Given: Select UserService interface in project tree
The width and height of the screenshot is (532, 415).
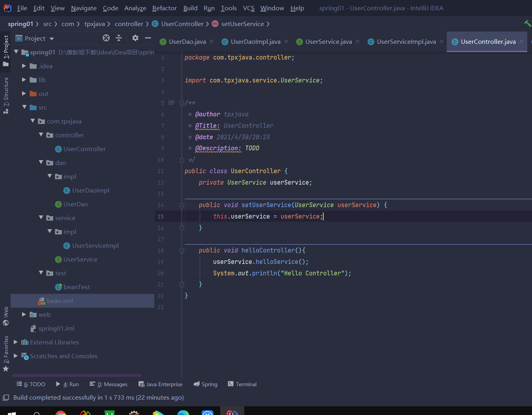Looking at the screenshot, I should point(76,259).
